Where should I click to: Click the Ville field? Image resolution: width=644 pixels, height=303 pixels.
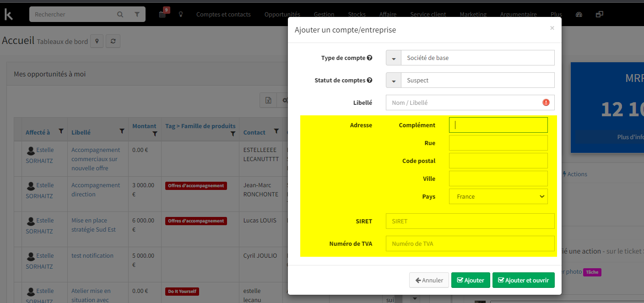(x=498, y=179)
